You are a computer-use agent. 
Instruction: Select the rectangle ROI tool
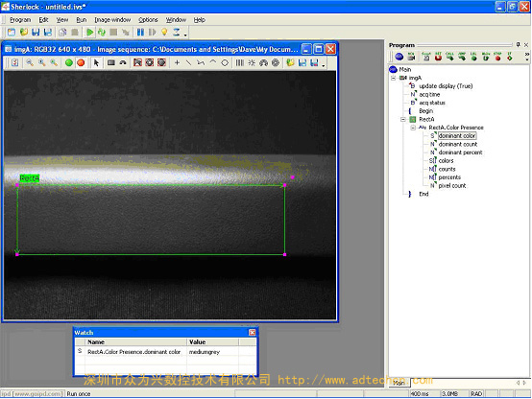[111, 62]
